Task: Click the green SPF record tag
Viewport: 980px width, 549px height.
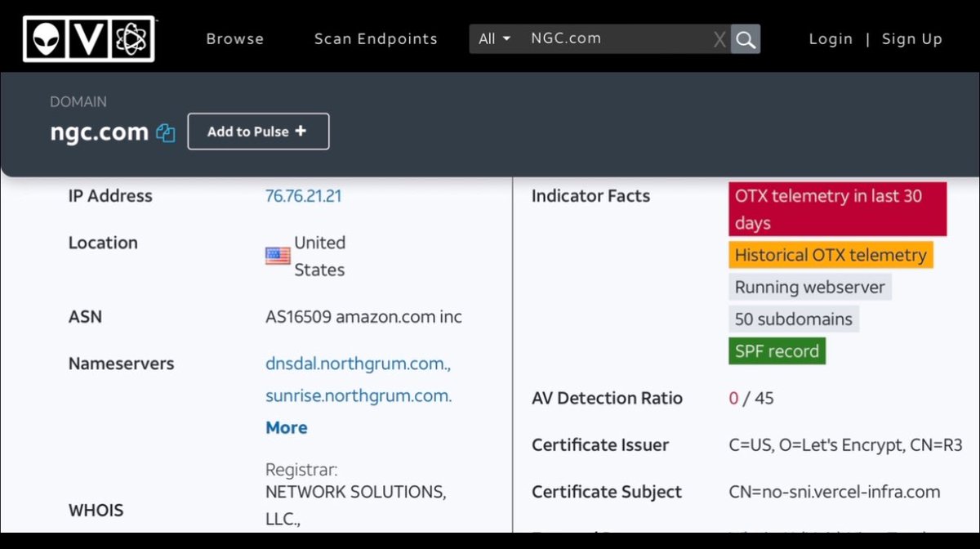Action: (x=777, y=351)
